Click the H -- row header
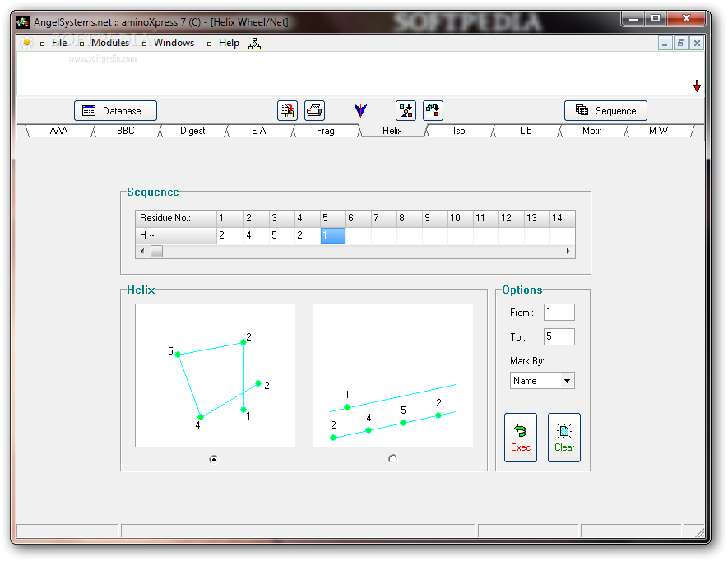 pyautogui.click(x=176, y=235)
